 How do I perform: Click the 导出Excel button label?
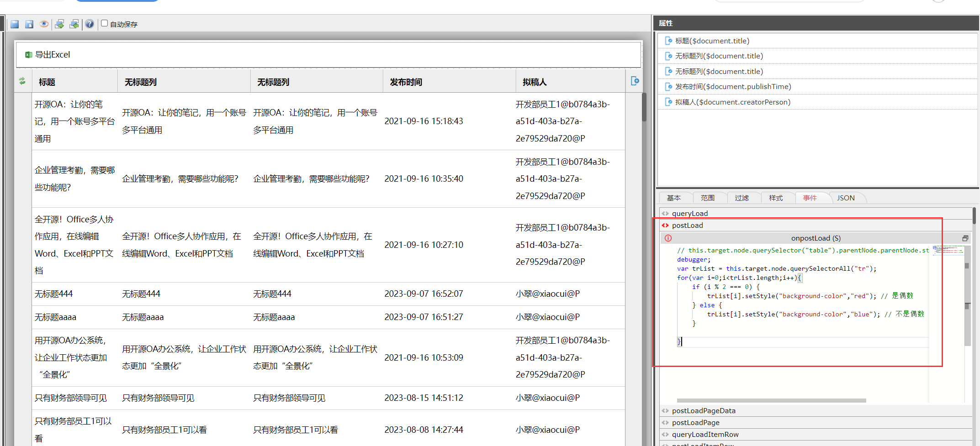[53, 55]
